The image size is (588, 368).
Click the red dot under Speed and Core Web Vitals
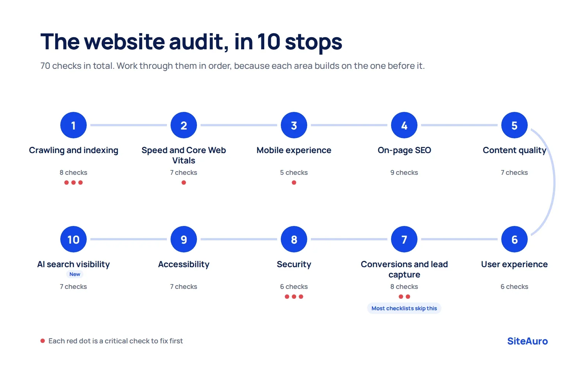click(184, 183)
